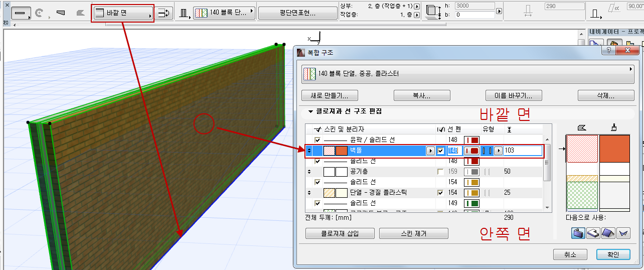Open building material popup arrow in 벽돌 row
Image resolution: width=644 pixels, height=270 pixels.
pyautogui.click(x=430, y=151)
